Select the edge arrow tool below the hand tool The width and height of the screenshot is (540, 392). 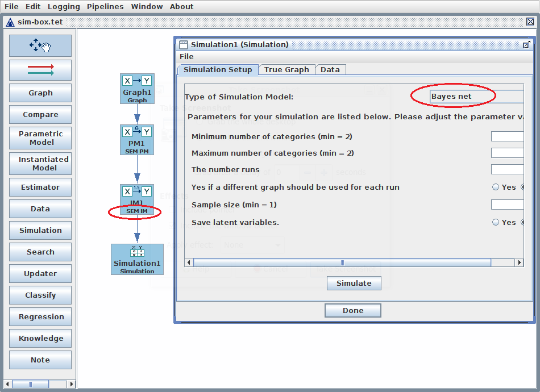click(40, 70)
